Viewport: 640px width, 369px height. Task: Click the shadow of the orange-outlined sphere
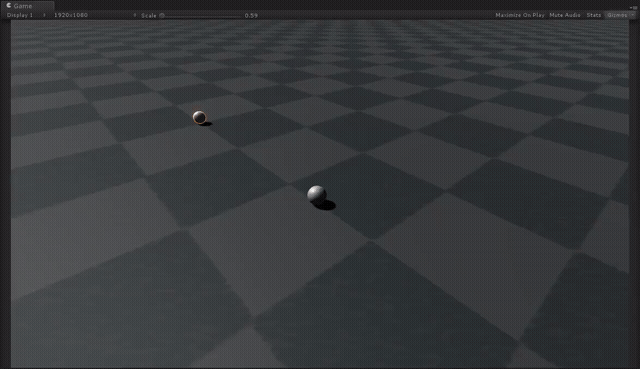point(207,123)
